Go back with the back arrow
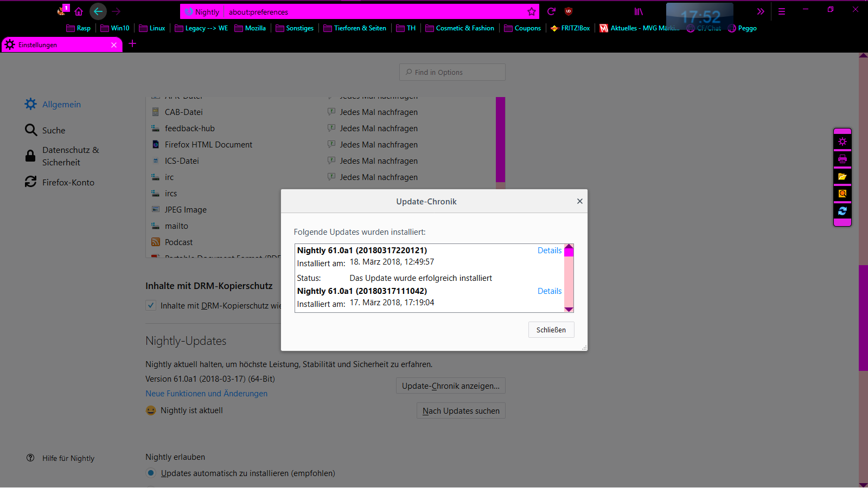Viewport: 868px width, 488px height. click(98, 11)
